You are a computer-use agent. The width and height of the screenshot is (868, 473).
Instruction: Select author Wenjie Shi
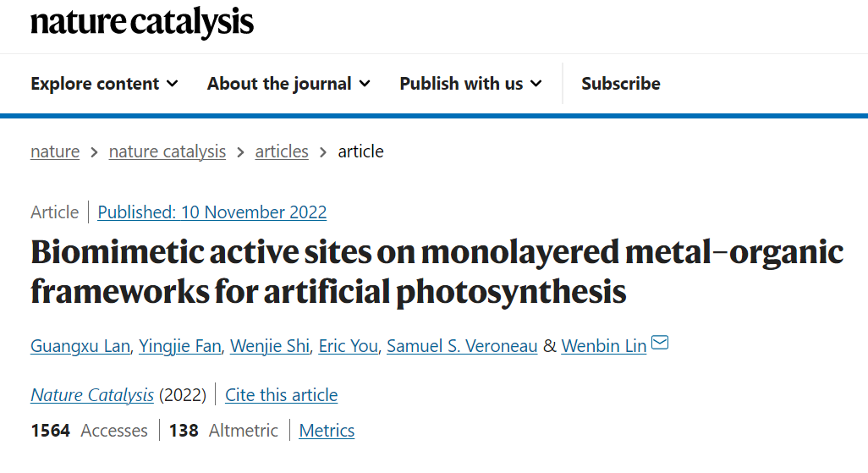[x=270, y=345]
